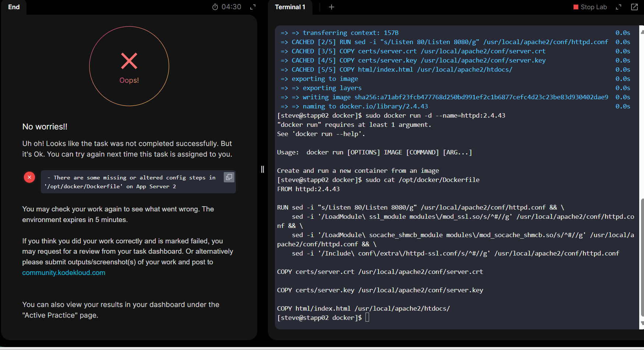
Task: Click the 'COPY certs/server.key' Dockerfile line
Action: coord(380,290)
